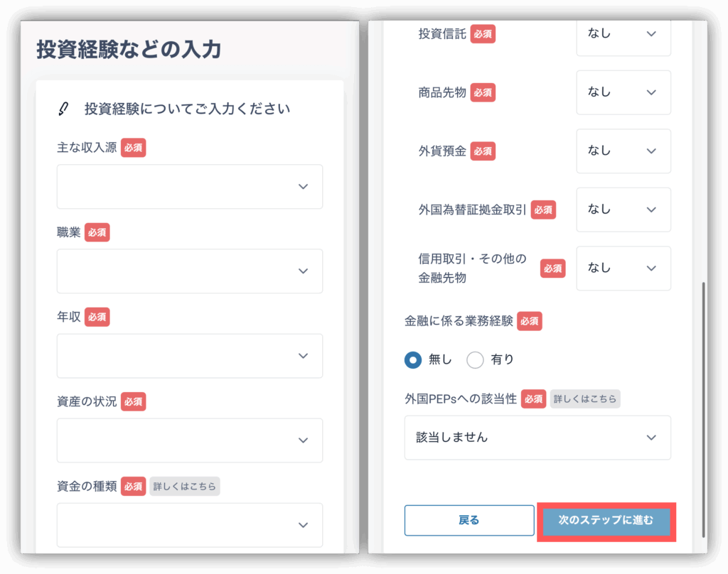The image size is (728, 574).
Task: Click the chevron in 外貨預金 dropdown
Action: 651,151
